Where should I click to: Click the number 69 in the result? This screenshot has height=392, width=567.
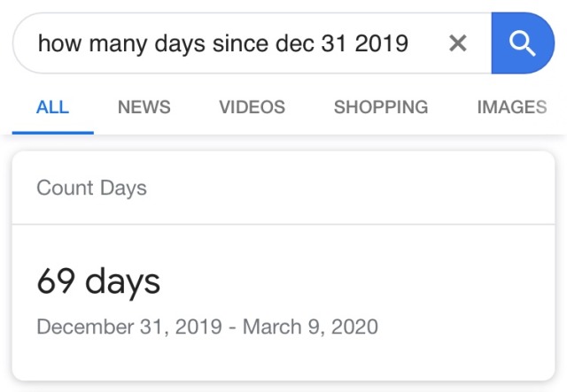tap(56, 281)
